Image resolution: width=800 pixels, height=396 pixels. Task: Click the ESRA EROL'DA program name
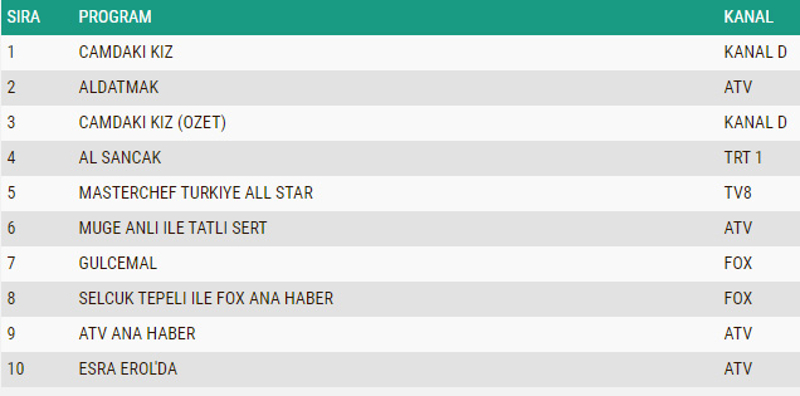(x=128, y=369)
